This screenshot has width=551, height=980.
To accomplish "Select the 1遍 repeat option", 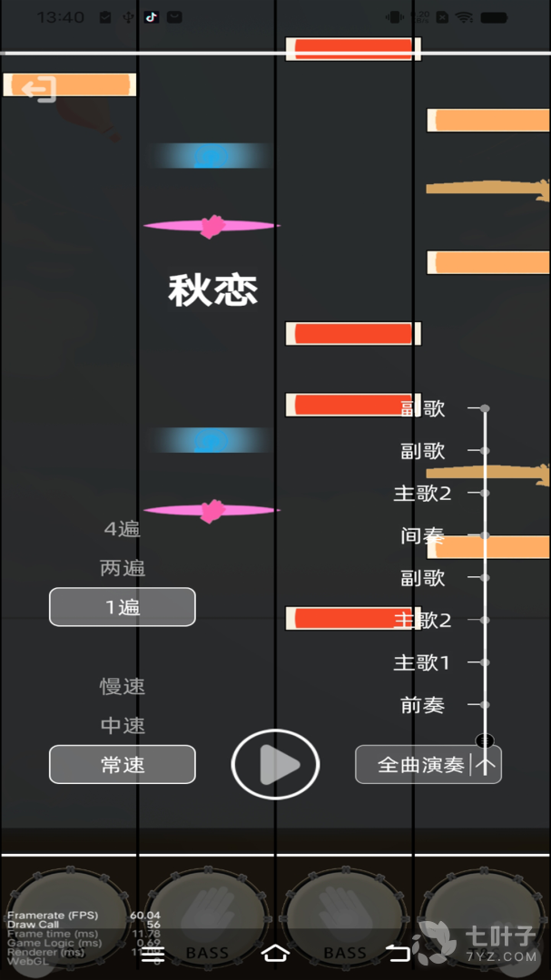I will [123, 607].
